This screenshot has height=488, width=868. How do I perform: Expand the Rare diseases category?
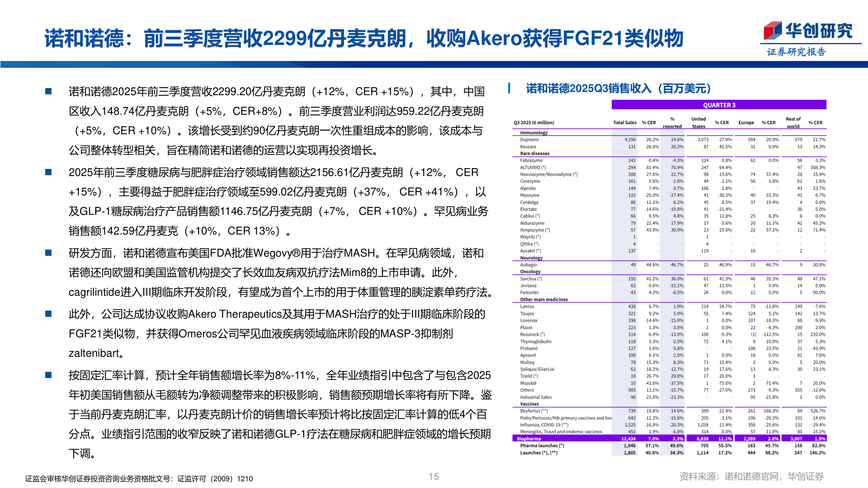point(536,153)
